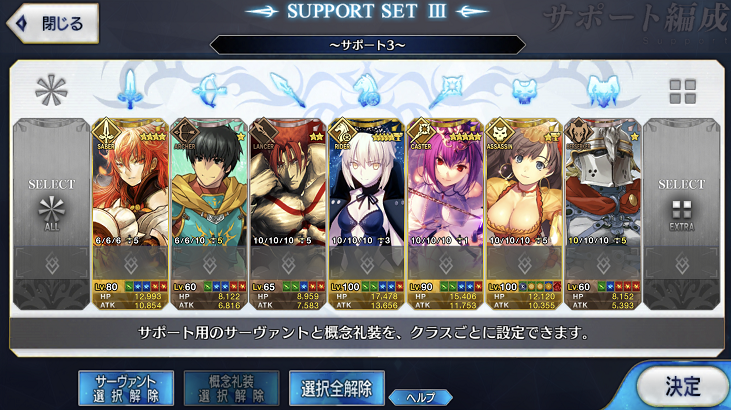The width and height of the screenshot is (731, 410).
Task: Select the Berserker class beast icon
Action: pyautogui.click(x=603, y=91)
